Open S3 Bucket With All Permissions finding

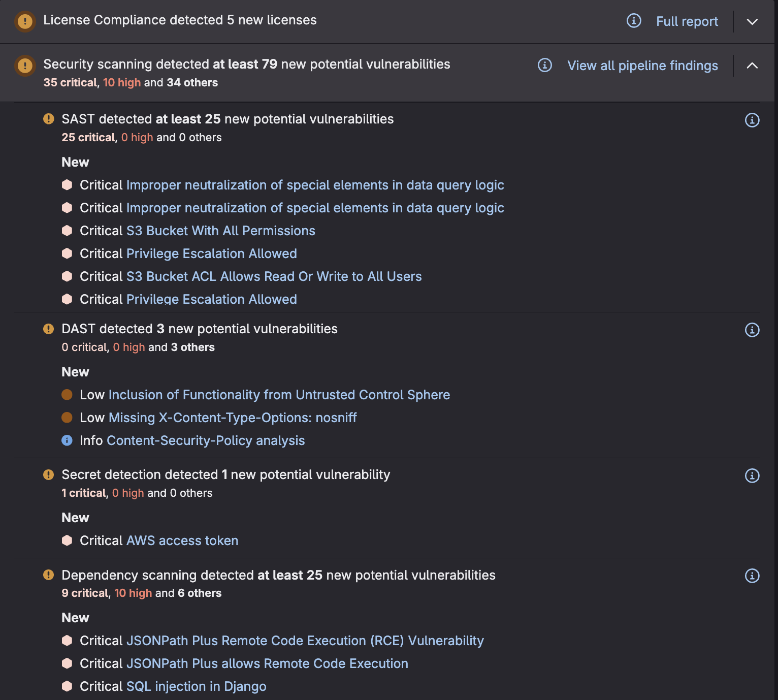pos(220,231)
